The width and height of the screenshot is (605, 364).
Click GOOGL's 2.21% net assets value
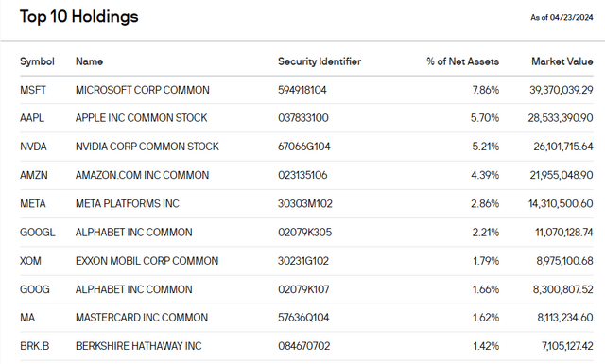486,233
